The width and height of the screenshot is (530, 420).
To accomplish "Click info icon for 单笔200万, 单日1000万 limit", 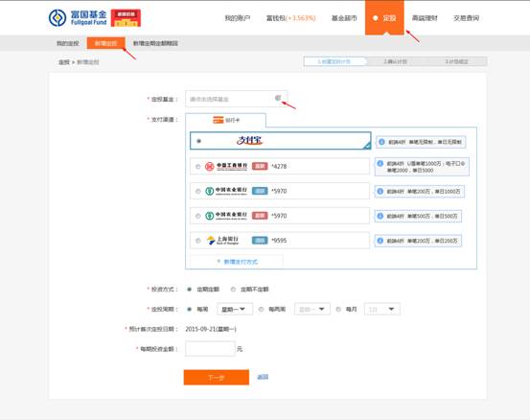I will [x=380, y=192].
